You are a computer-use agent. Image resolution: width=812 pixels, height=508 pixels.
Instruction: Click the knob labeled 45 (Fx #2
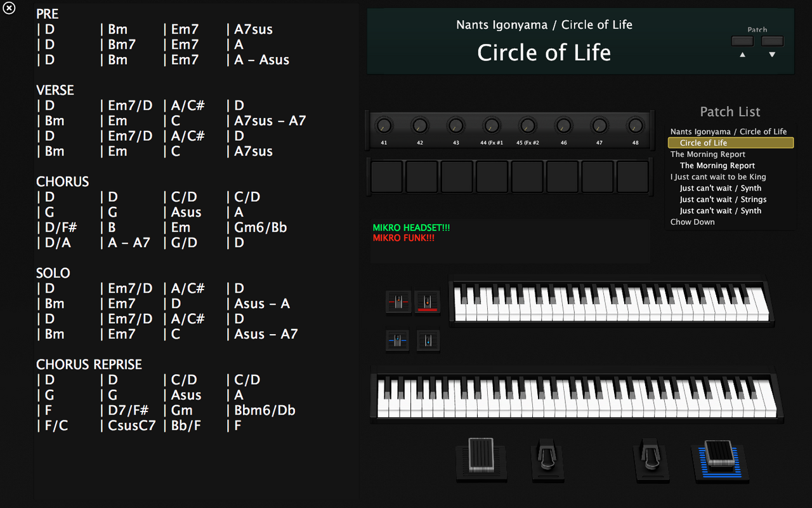[x=528, y=125]
